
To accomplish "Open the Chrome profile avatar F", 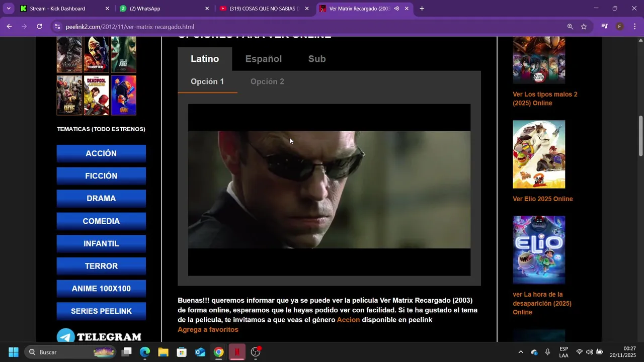I will tap(620, 27).
